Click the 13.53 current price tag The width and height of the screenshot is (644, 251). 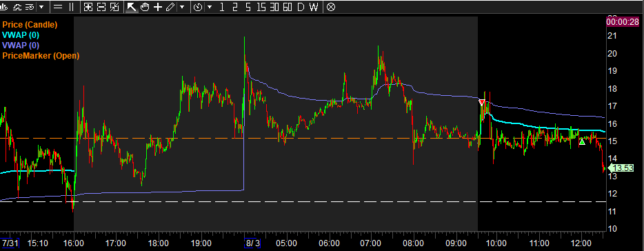coord(621,168)
